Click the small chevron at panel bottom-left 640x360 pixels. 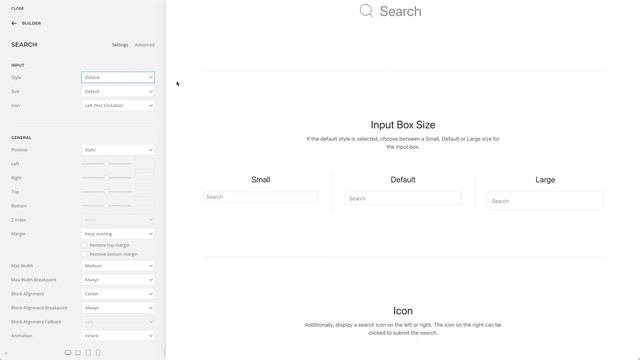tap(6, 353)
